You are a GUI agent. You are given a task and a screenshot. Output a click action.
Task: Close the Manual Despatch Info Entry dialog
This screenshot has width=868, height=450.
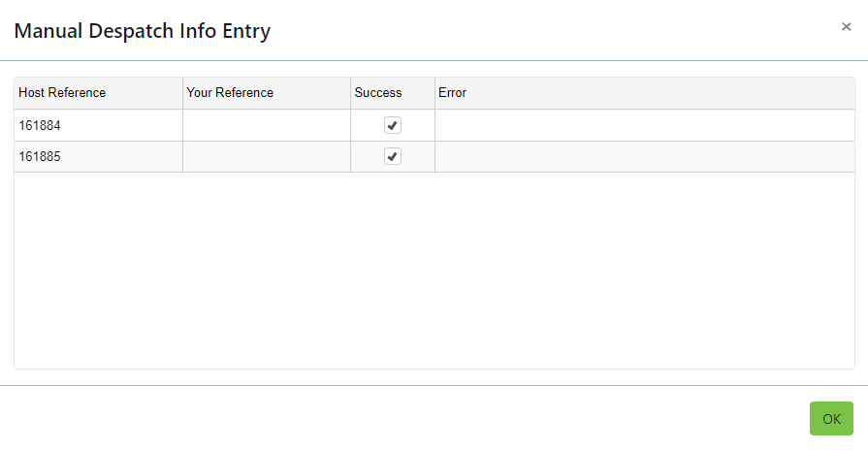[x=846, y=26]
